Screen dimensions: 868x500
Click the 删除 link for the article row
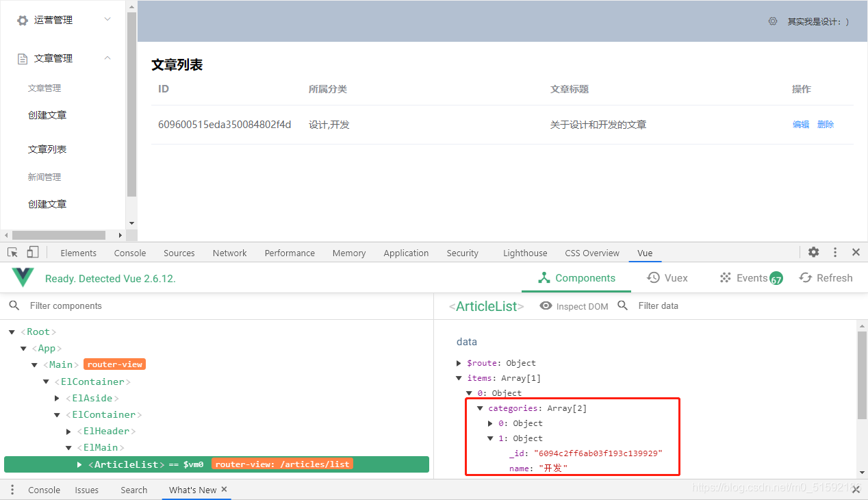tap(826, 125)
